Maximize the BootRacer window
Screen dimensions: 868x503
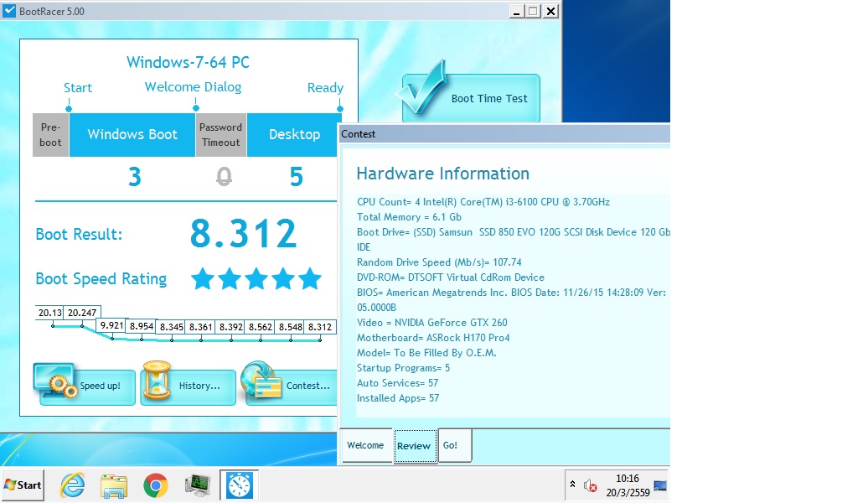[x=533, y=11]
